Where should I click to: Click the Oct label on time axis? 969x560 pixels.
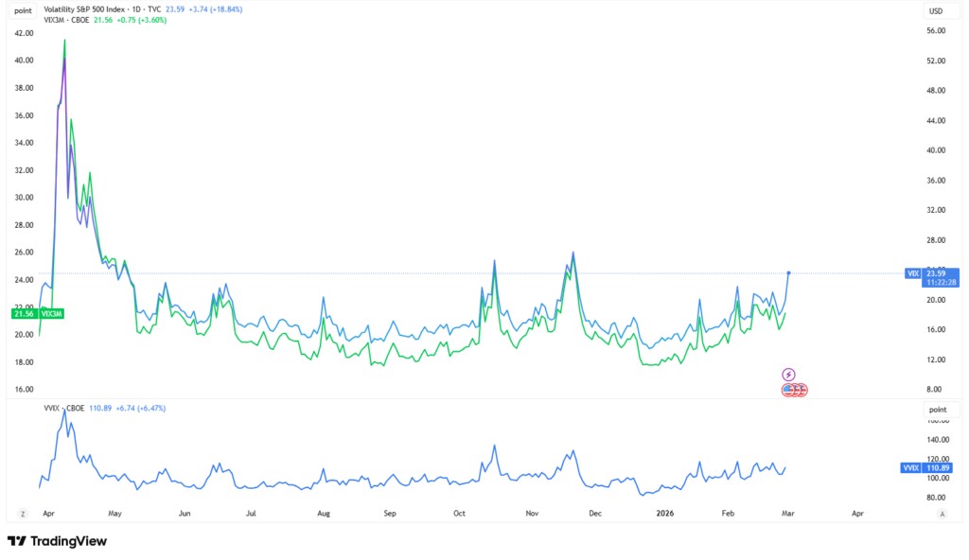tap(460, 514)
